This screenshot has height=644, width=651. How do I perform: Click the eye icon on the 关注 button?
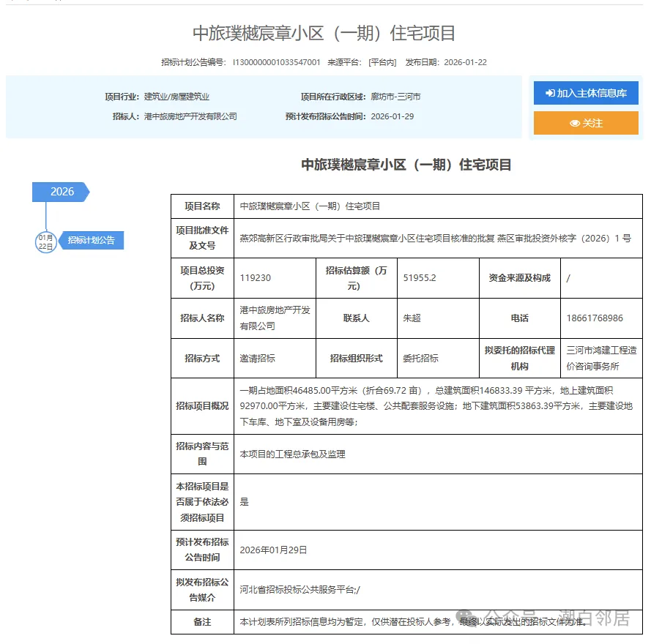(x=575, y=123)
